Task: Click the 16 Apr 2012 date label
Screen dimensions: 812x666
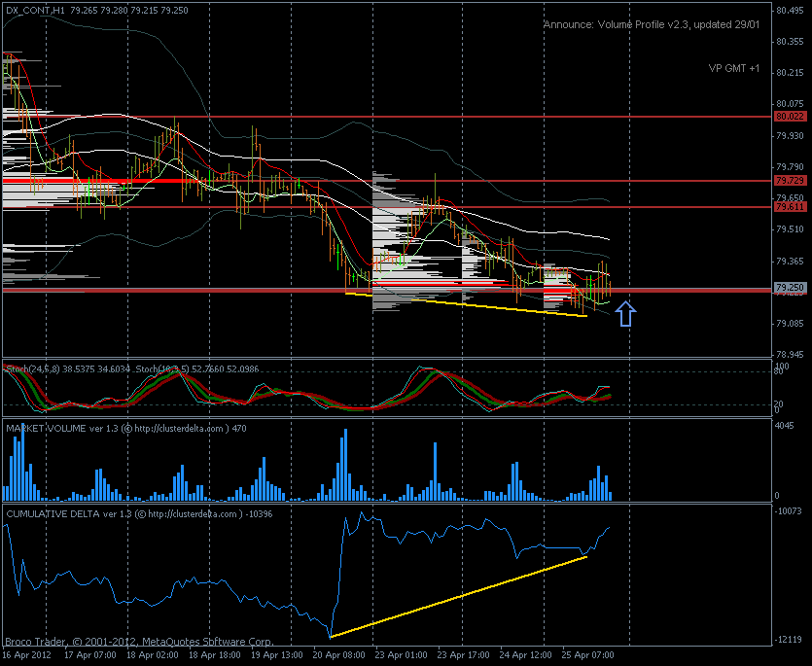Action: 28,654
